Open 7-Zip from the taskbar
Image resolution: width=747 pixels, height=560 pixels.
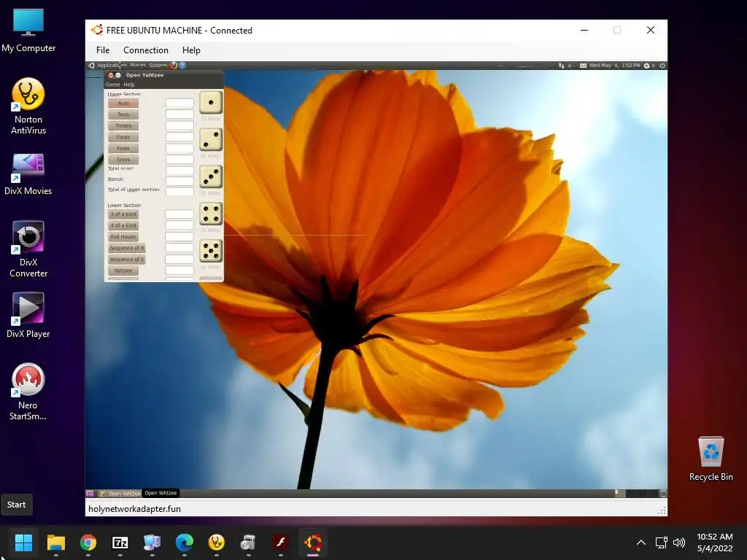pos(120,542)
